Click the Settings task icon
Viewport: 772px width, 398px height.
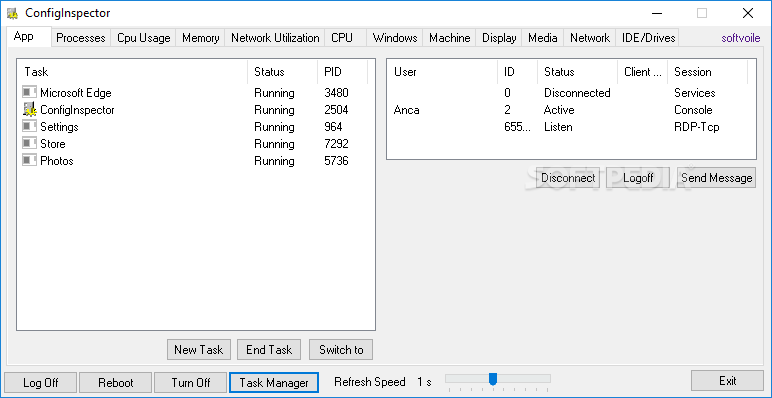[x=30, y=127]
